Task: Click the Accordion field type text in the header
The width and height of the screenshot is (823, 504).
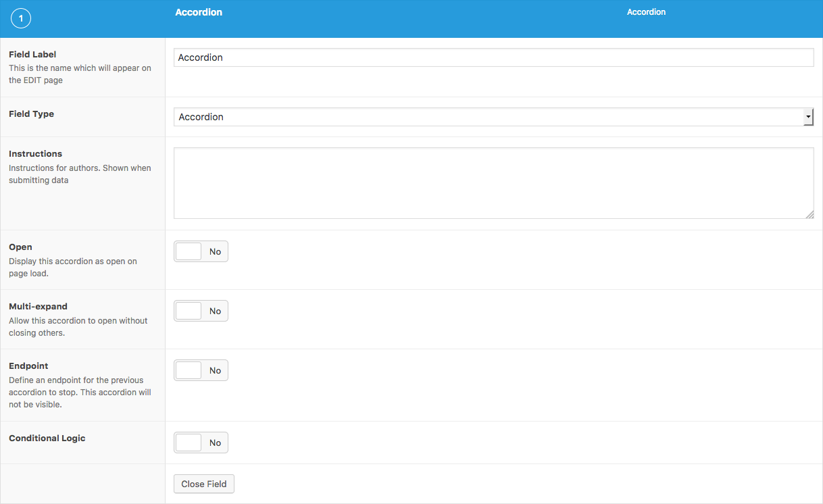Action: 646,12
